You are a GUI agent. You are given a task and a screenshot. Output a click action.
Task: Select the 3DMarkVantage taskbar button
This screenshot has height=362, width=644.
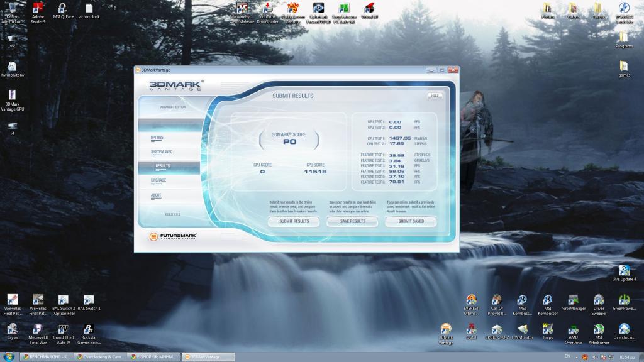pos(208,357)
